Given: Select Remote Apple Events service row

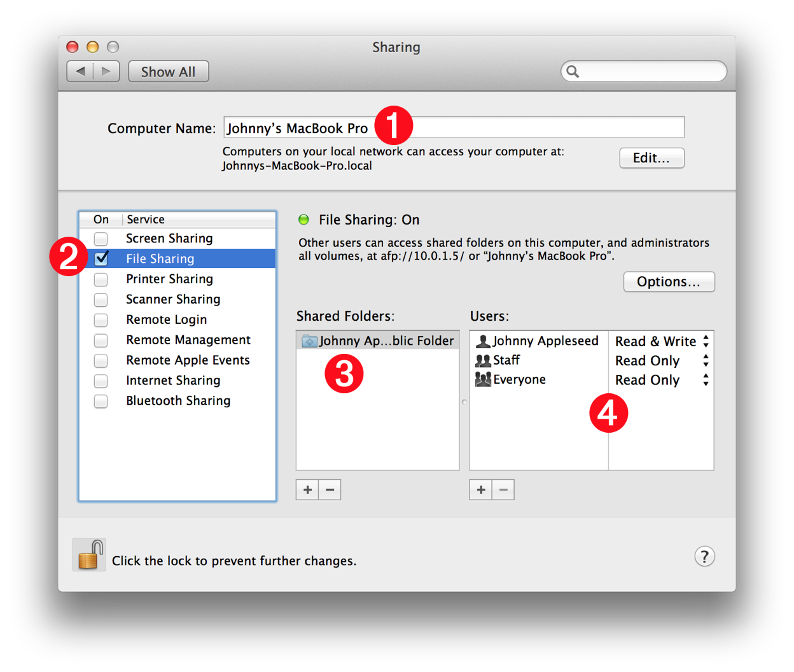Looking at the screenshot, I should pyautogui.click(x=178, y=361).
